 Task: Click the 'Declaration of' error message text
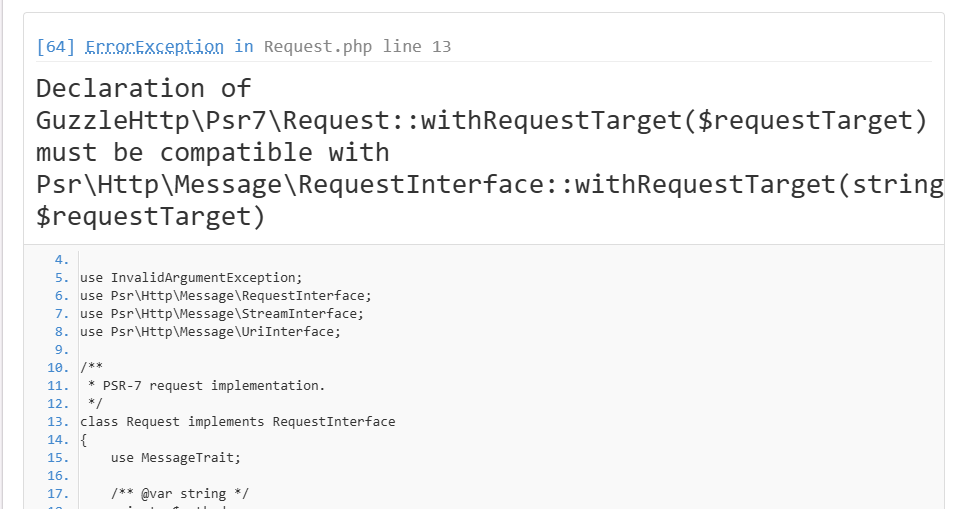(143, 88)
